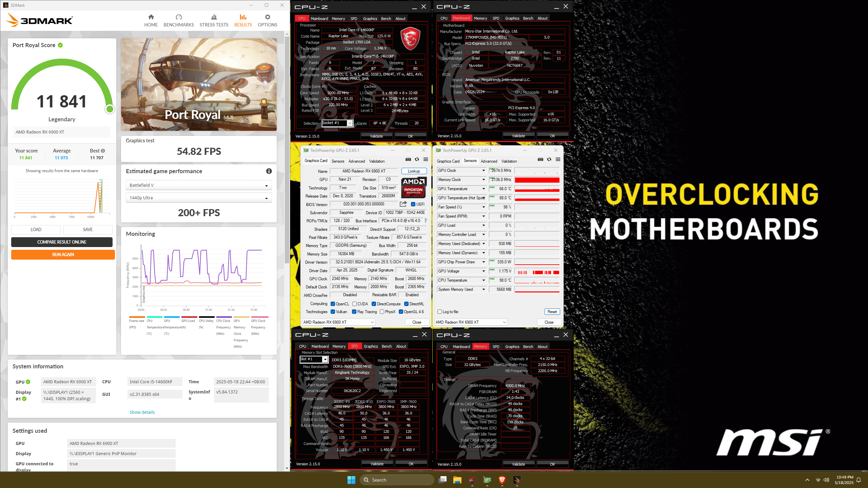Open the Bench tab in CPU-Z CPU window
The image size is (868, 488).
[x=386, y=19]
